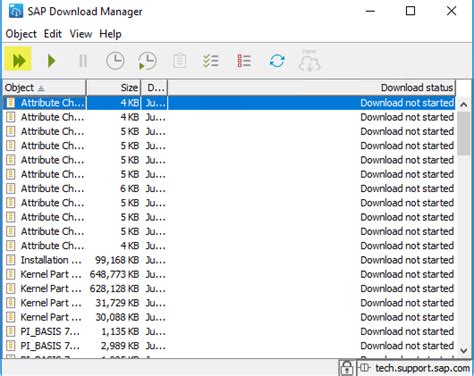474x376 pixels.
Task: Sort list by Size column header
Action: coord(114,88)
